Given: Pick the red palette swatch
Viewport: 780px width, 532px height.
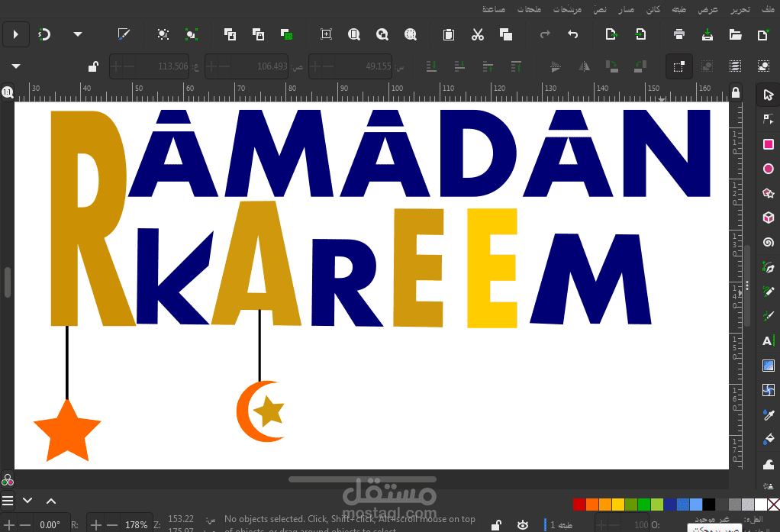Looking at the screenshot, I should (x=579, y=505).
